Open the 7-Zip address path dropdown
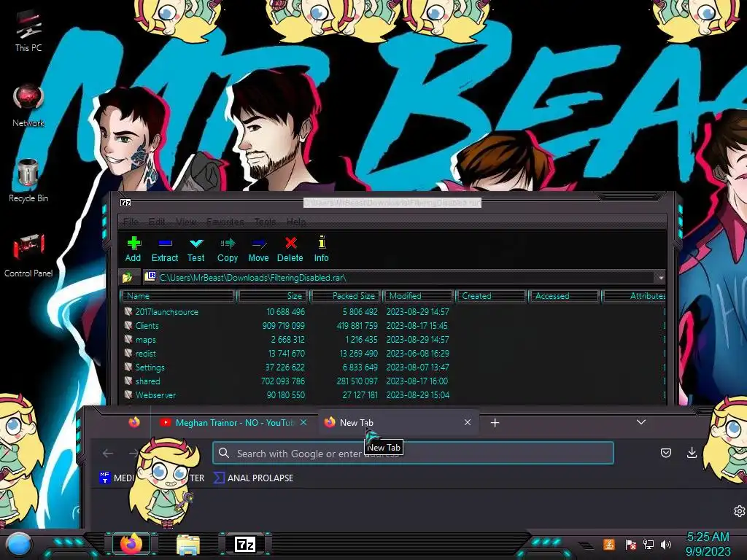The width and height of the screenshot is (747, 560). tap(661, 278)
